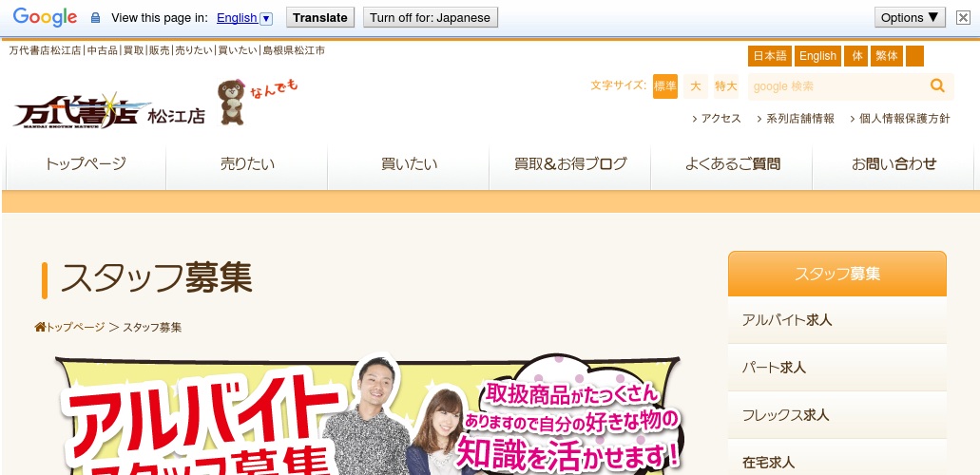
Task: Click the bear mascot icon
Action: 231,102
